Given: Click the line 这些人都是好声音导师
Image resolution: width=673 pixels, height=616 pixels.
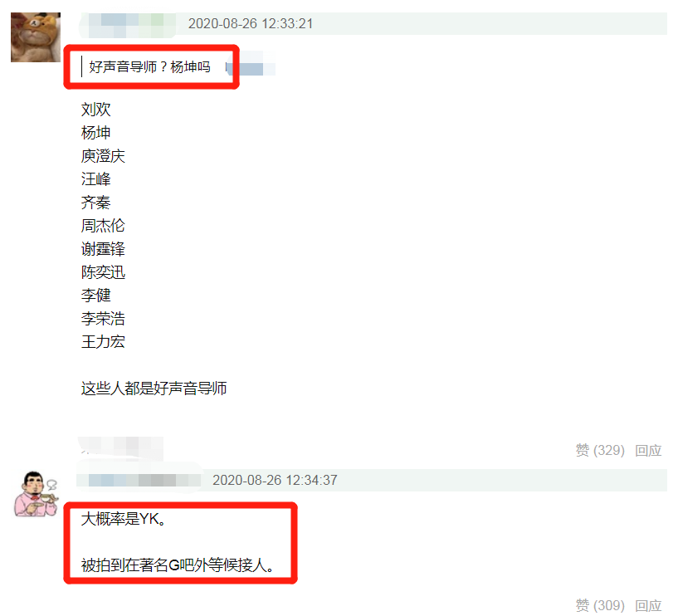Looking at the screenshot, I should coord(154,388).
